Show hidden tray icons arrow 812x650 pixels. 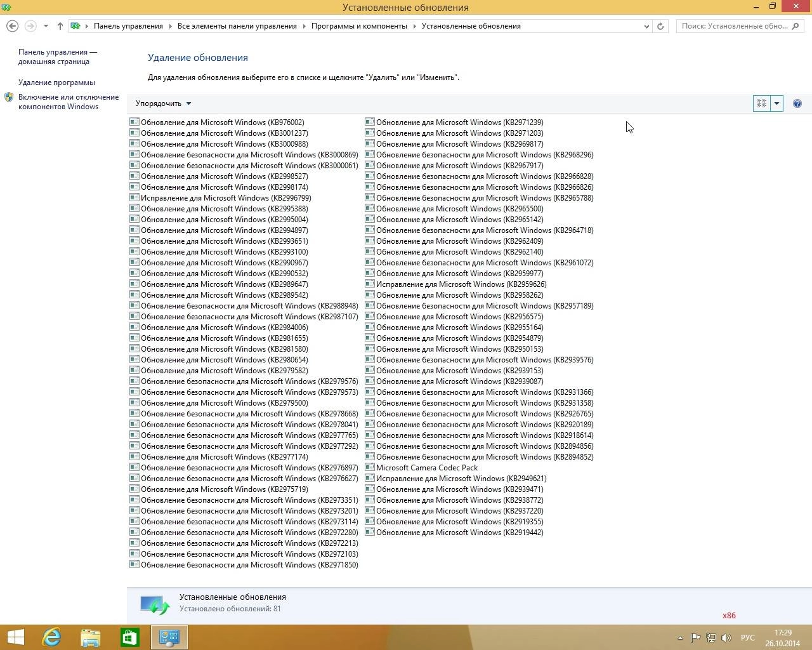pos(680,638)
